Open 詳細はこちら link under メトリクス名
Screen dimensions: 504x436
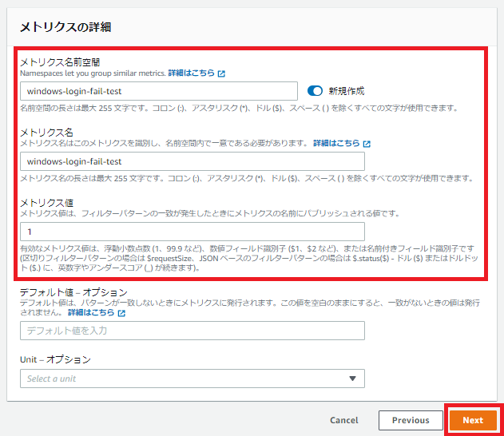336,143
